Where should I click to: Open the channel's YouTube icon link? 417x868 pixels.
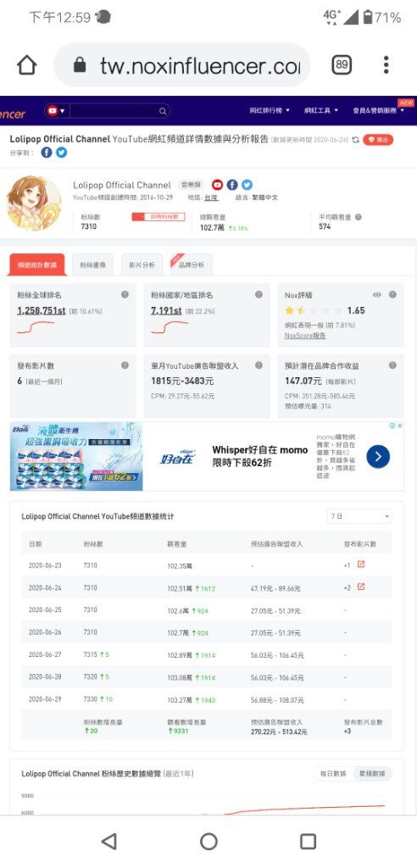tap(217, 185)
